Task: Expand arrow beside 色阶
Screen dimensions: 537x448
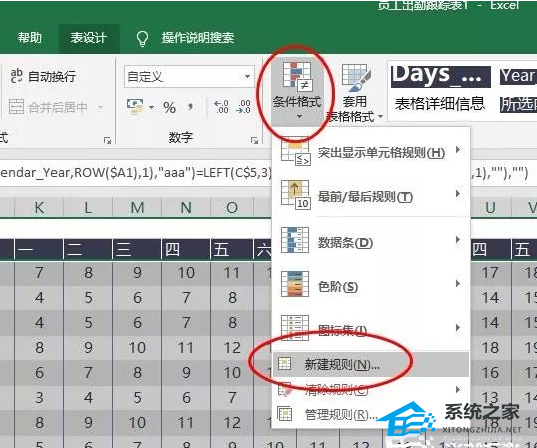Action: tap(458, 284)
